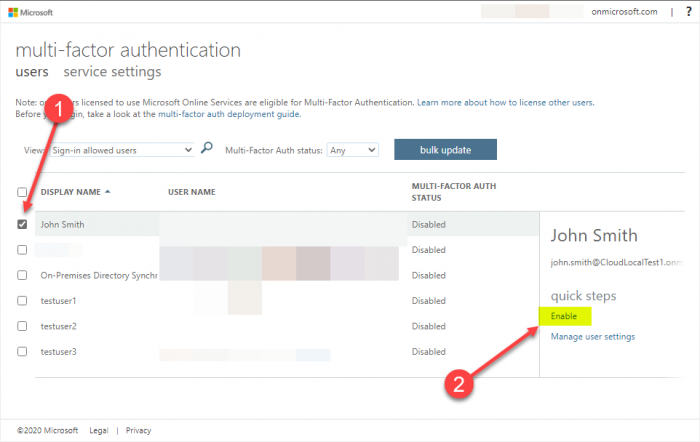Uncheck the John Smith checkbox
Screen dimensions: 700x442
click(22, 224)
